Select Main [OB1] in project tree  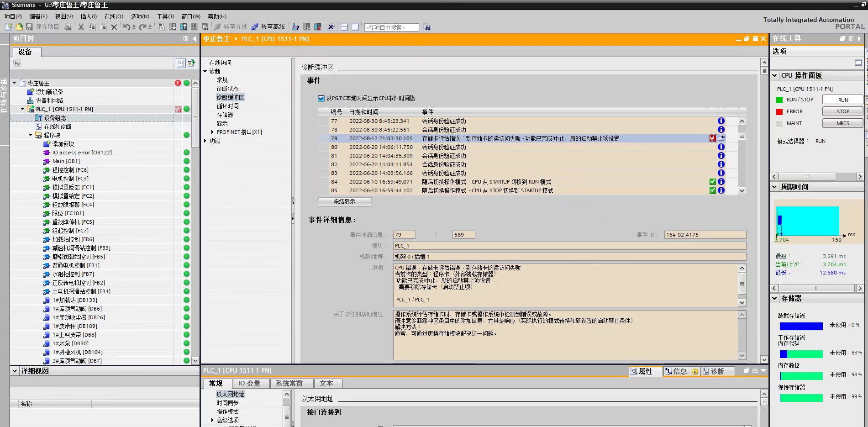point(66,161)
